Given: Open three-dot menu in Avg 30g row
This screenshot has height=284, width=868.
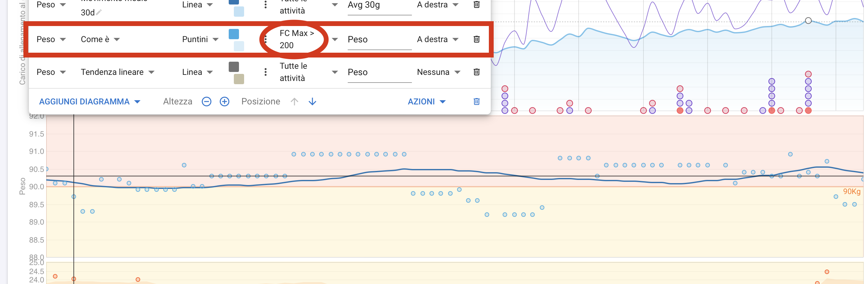Looking at the screenshot, I should point(266,5).
